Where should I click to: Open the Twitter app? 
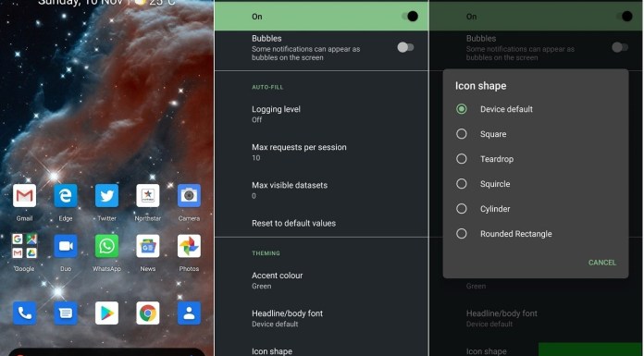[106, 195]
